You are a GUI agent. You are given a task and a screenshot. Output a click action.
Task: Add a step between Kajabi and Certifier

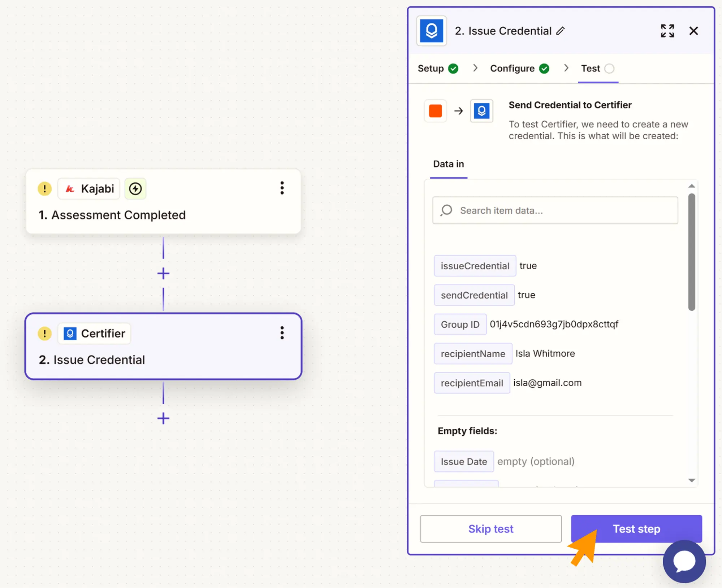tap(163, 274)
